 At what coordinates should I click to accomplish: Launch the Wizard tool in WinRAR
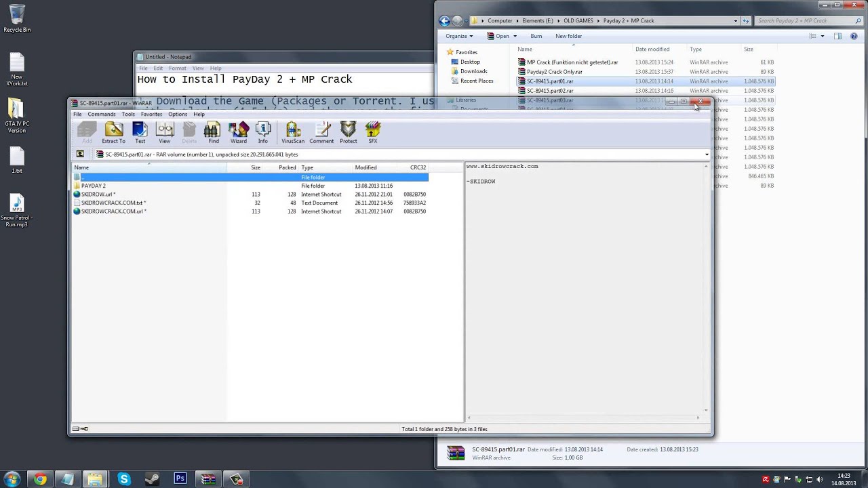238,133
